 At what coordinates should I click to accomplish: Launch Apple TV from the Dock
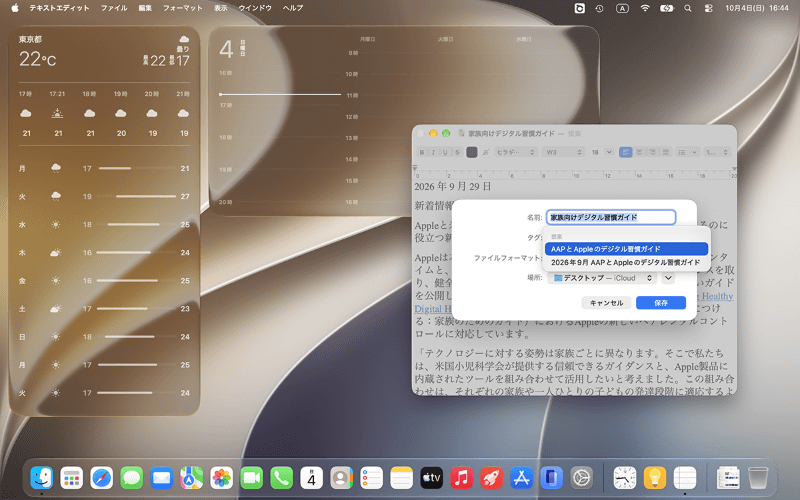coord(431,478)
